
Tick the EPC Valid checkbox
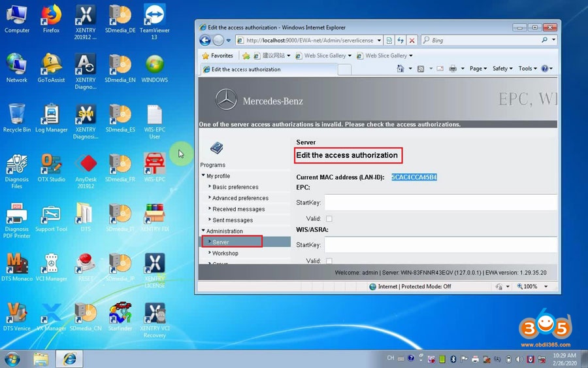tap(329, 218)
